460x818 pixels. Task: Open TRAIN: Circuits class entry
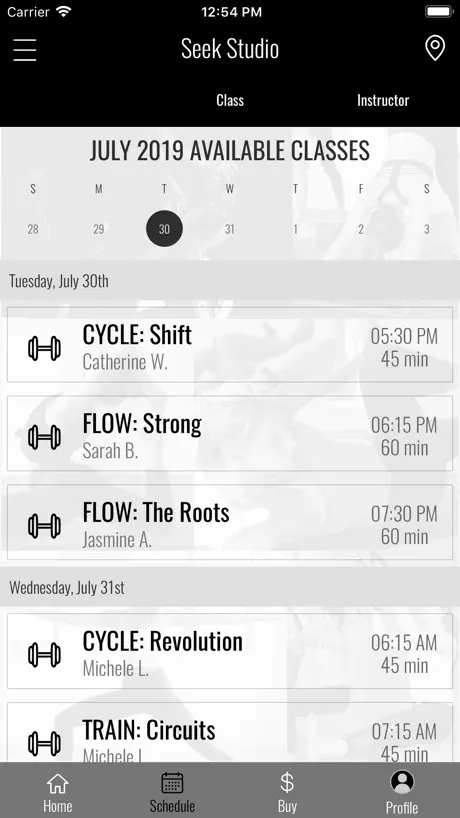[x=230, y=732]
